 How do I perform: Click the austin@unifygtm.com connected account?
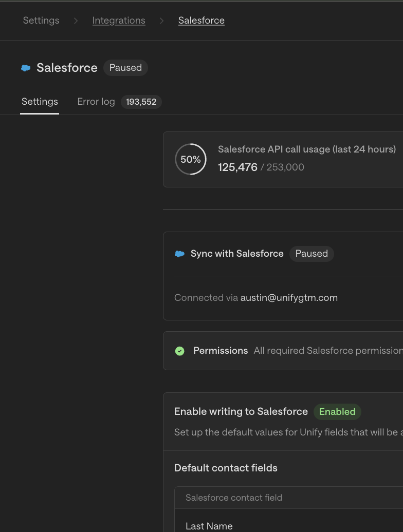click(289, 297)
